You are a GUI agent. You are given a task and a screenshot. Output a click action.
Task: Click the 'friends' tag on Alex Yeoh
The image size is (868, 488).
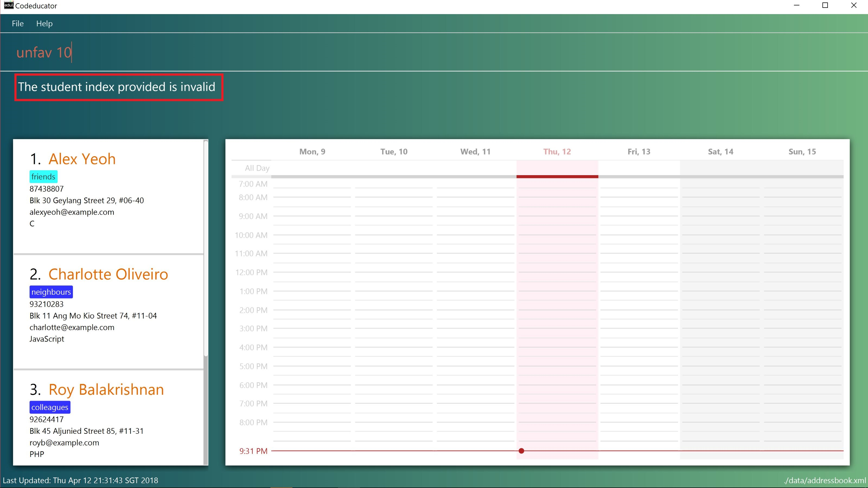(x=43, y=177)
